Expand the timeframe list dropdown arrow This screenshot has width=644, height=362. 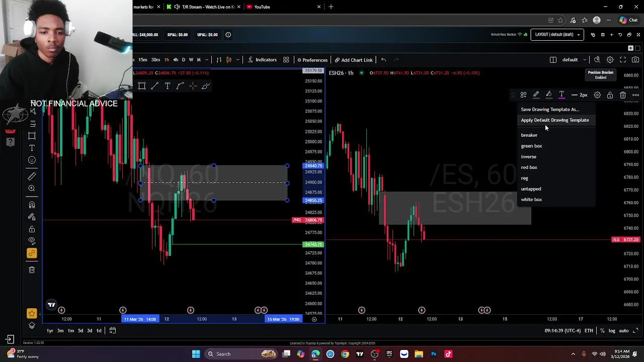click(206, 60)
